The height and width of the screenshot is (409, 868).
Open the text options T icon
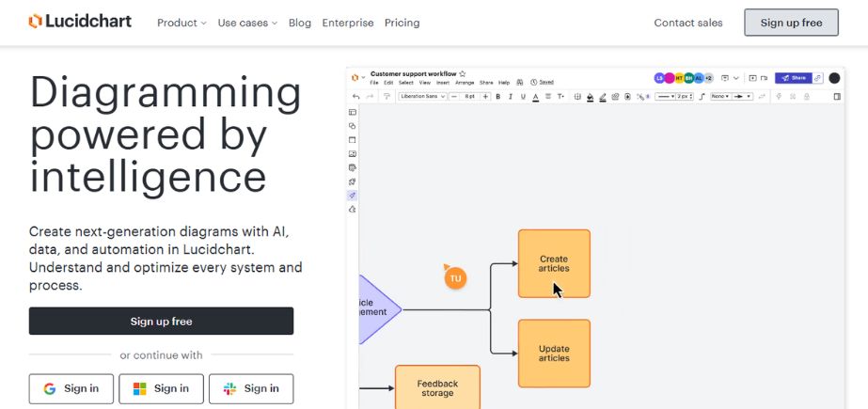point(560,96)
